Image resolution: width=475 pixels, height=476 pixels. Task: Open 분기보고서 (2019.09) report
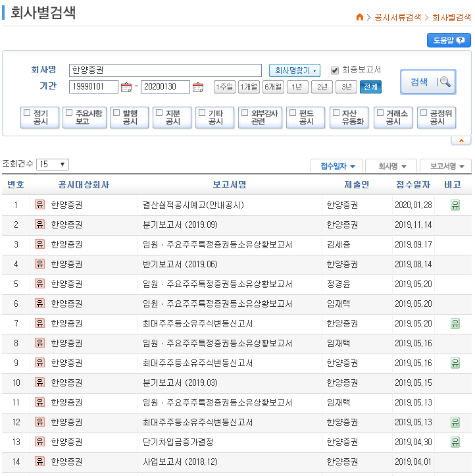pos(180,225)
